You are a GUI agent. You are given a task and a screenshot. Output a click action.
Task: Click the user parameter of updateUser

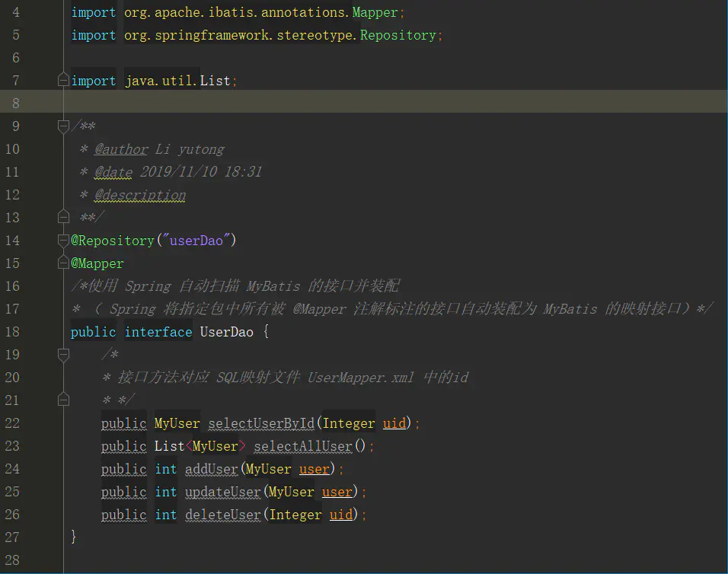coord(337,492)
